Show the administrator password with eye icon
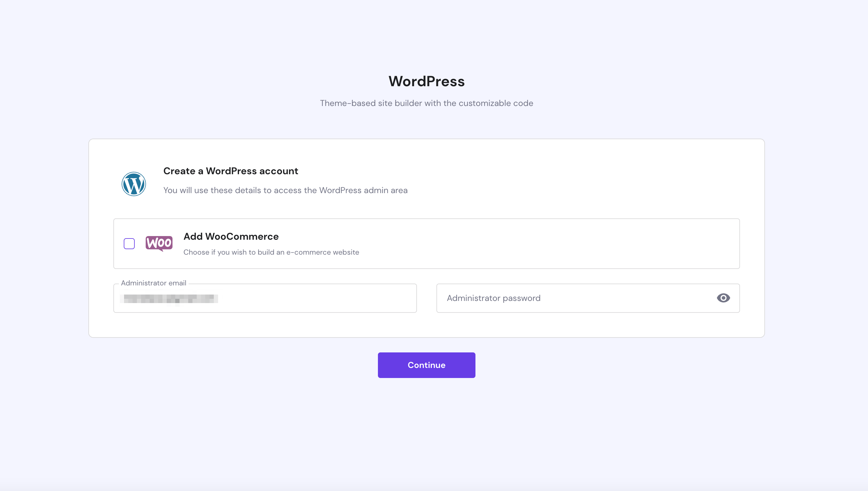The width and height of the screenshot is (868, 491). 723,298
